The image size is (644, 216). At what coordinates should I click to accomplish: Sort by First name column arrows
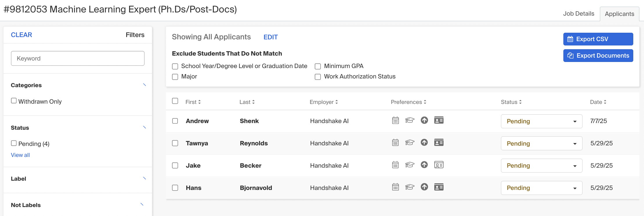click(200, 102)
